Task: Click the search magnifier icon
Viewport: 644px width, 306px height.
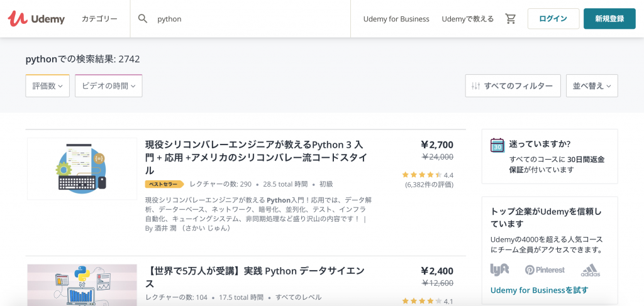Action: pyautogui.click(x=143, y=19)
